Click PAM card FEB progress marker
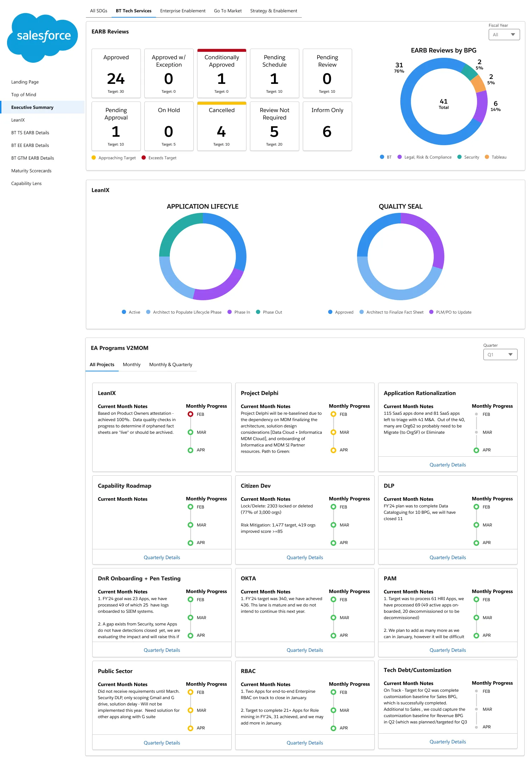Screen dimensions: 532x765 coord(476,600)
